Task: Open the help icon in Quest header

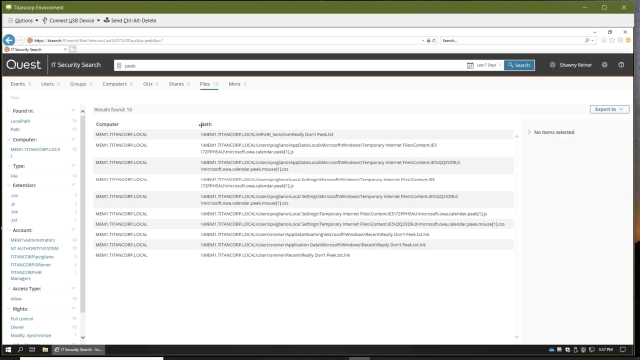Action: (621, 65)
